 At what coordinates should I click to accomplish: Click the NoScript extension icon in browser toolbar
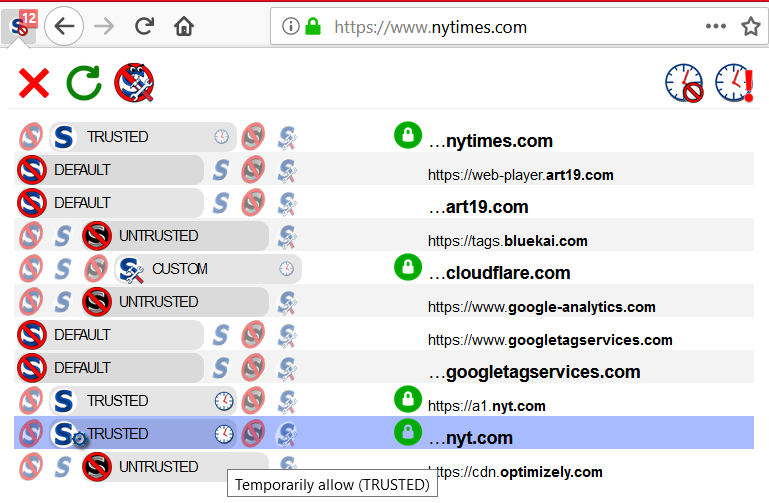point(21,26)
